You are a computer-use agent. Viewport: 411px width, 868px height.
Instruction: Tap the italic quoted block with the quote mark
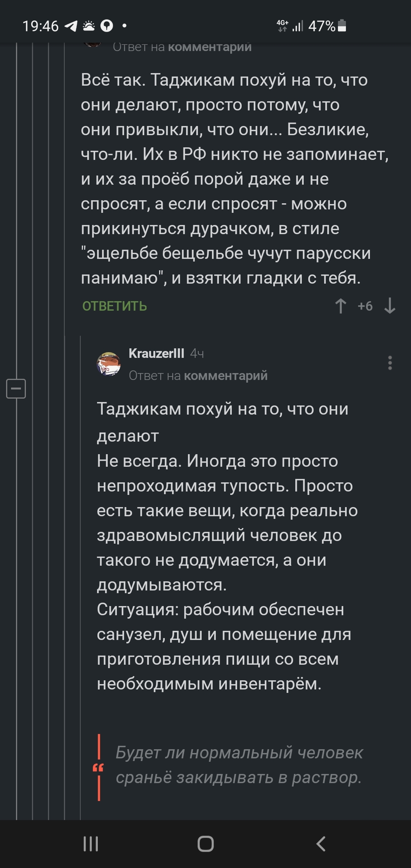[x=238, y=765]
